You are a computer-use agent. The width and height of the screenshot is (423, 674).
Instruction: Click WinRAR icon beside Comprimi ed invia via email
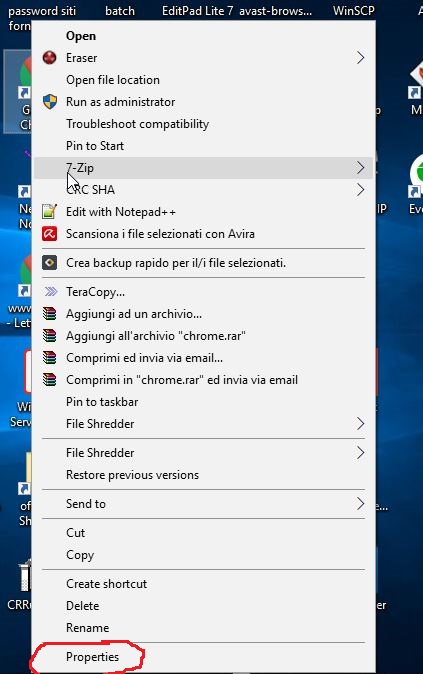[x=49, y=358]
